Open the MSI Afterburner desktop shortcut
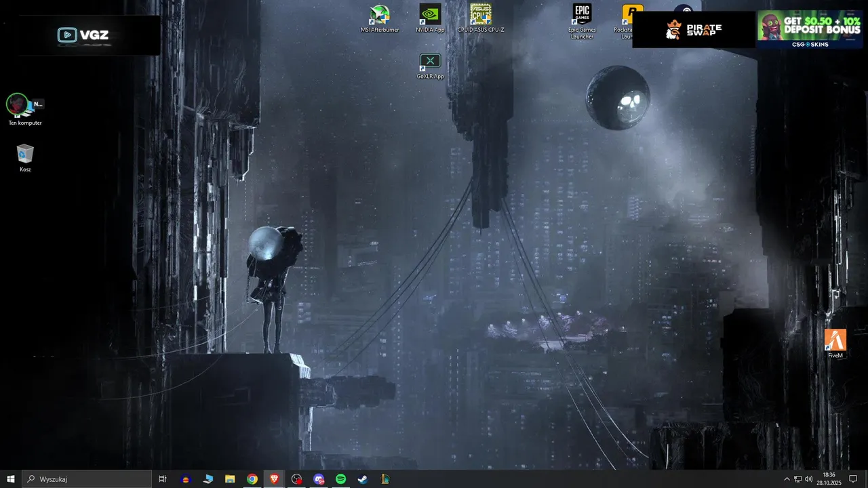This screenshot has width=868, height=488. pos(380,18)
